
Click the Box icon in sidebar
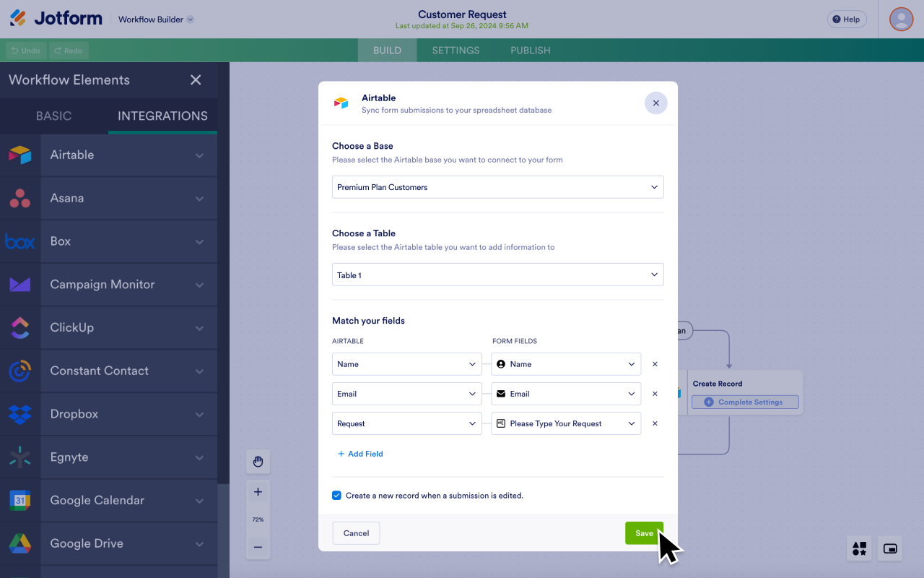coord(20,241)
